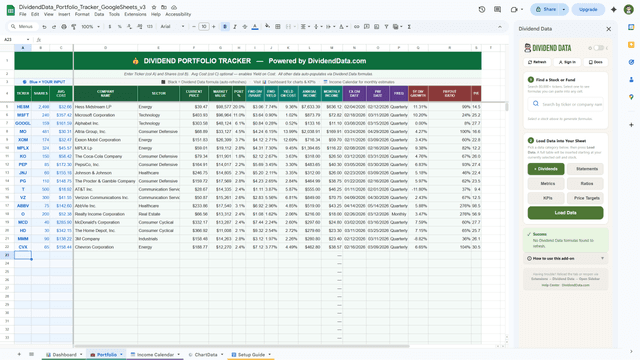Open Contacts in side panel

click(631, 80)
